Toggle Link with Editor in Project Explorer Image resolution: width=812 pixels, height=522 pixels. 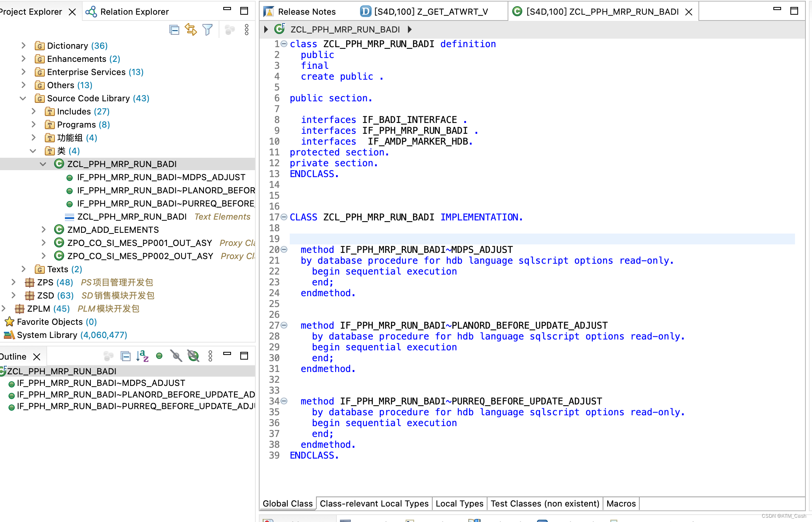coord(191,30)
